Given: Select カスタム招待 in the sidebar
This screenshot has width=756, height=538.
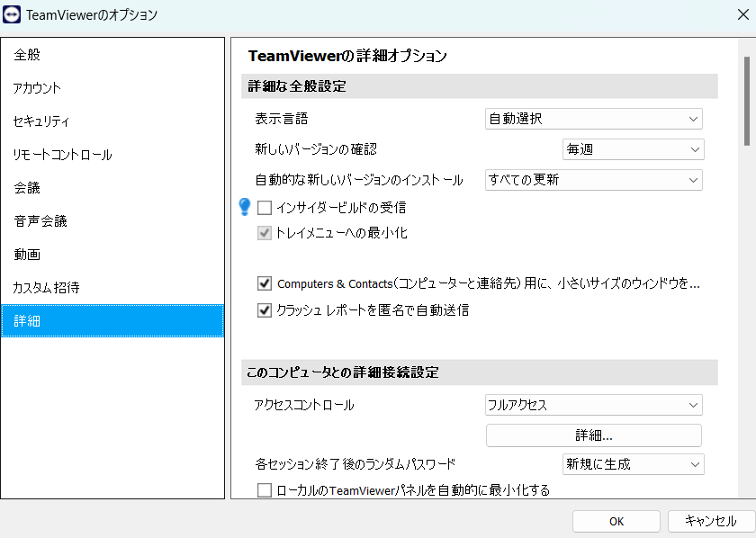Looking at the screenshot, I should pos(112,287).
